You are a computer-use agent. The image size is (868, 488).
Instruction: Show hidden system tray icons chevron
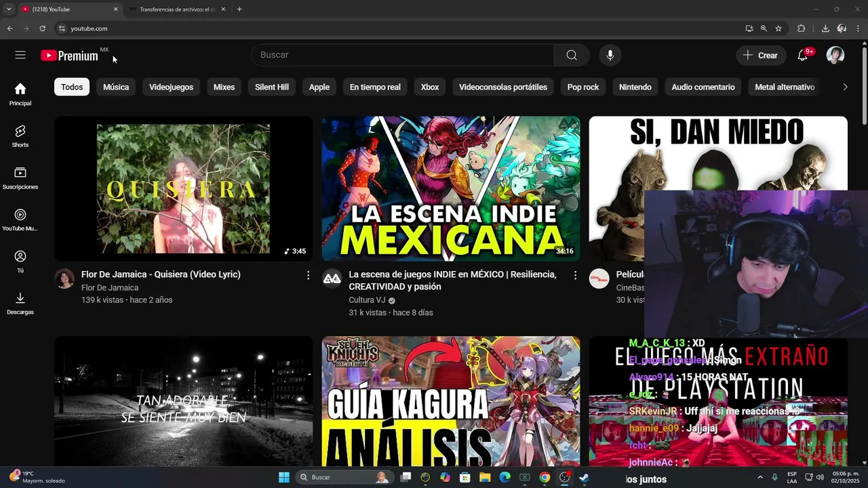tap(759, 477)
